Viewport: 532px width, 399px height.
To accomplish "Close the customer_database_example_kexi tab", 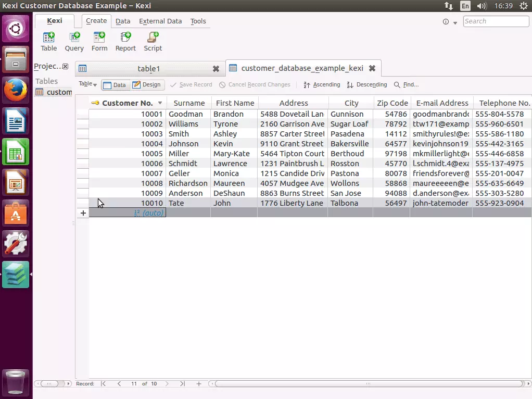I will [x=372, y=68].
